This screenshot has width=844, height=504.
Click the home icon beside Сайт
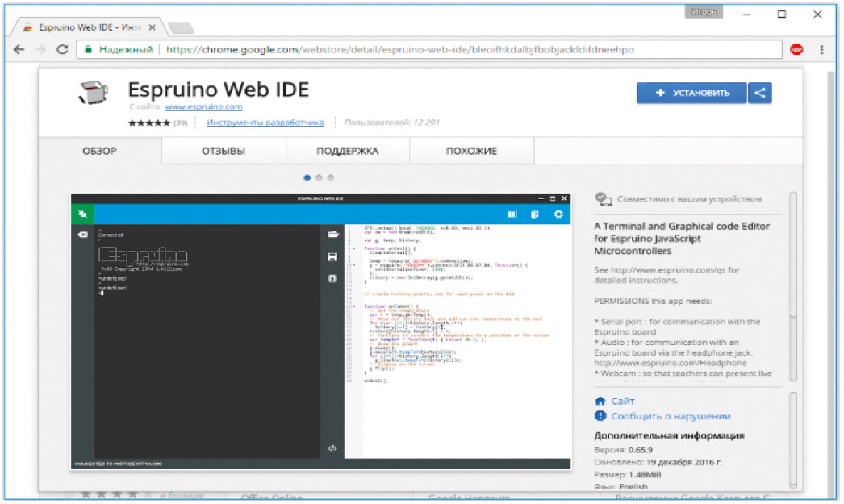click(x=600, y=401)
